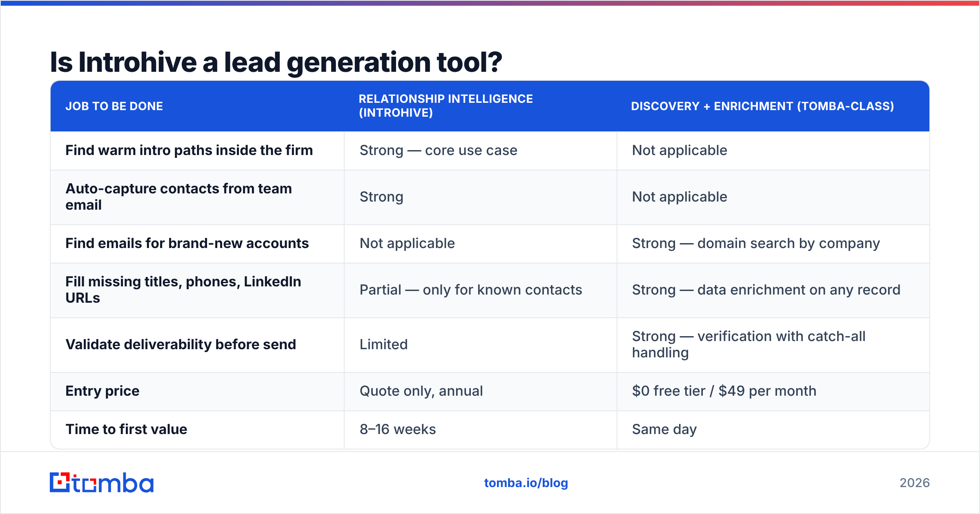Click 'Partial — only for known contacts'
Image resolution: width=980 pixels, height=514 pixels.
pos(471,290)
